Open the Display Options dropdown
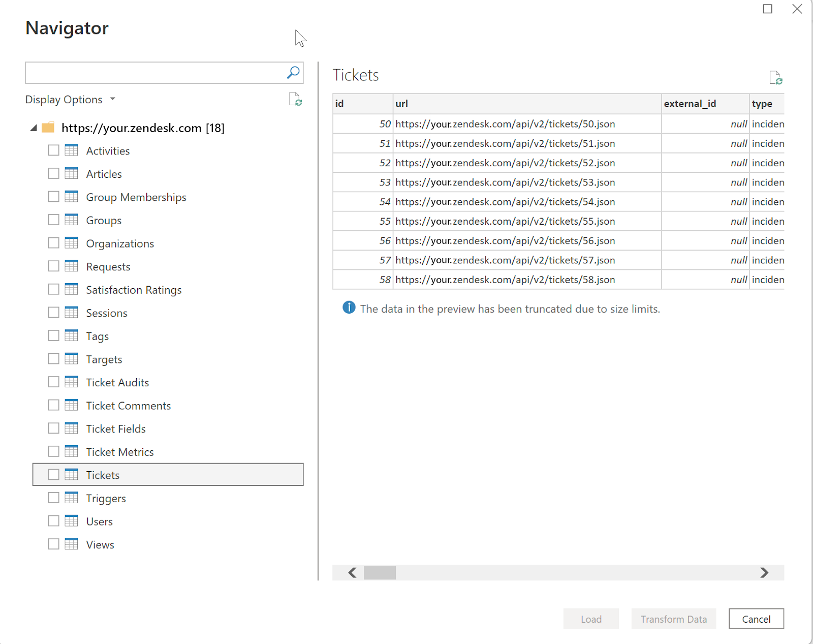The height and width of the screenshot is (644, 813). coord(71,99)
